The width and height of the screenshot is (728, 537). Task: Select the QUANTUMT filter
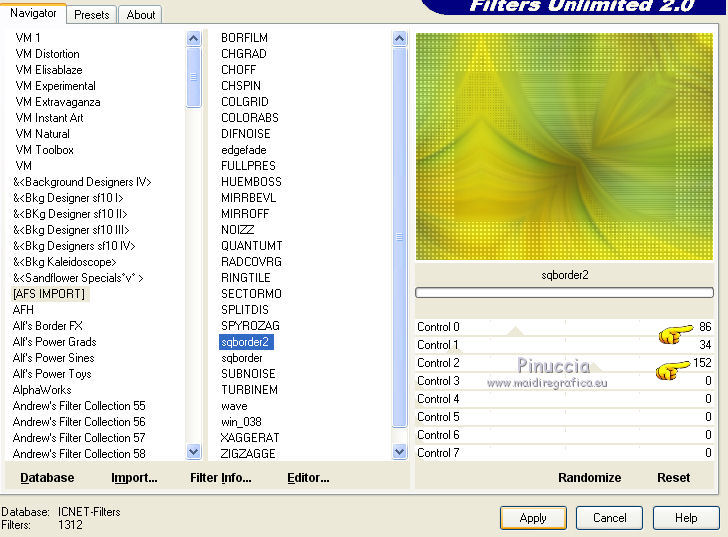click(252, 246)
